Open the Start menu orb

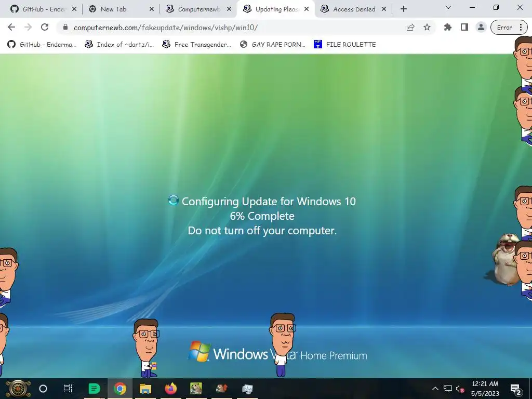click(x=18, y=389)
